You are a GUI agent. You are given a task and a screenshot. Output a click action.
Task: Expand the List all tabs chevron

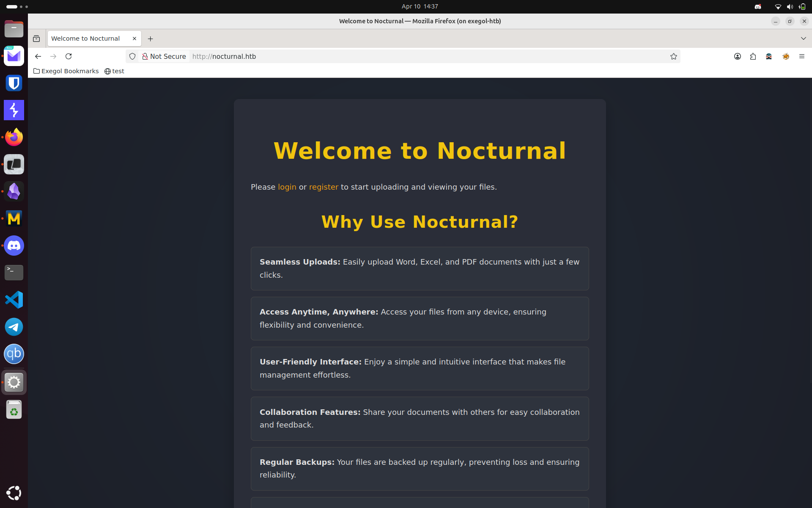(x=803, y=39)
